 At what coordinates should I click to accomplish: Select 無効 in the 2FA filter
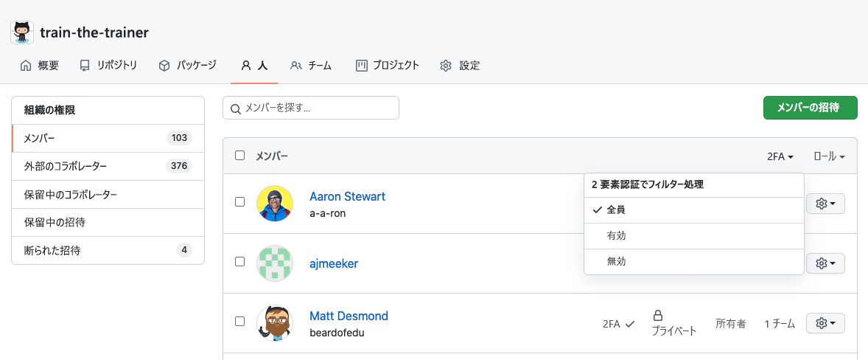click(693, 261)
